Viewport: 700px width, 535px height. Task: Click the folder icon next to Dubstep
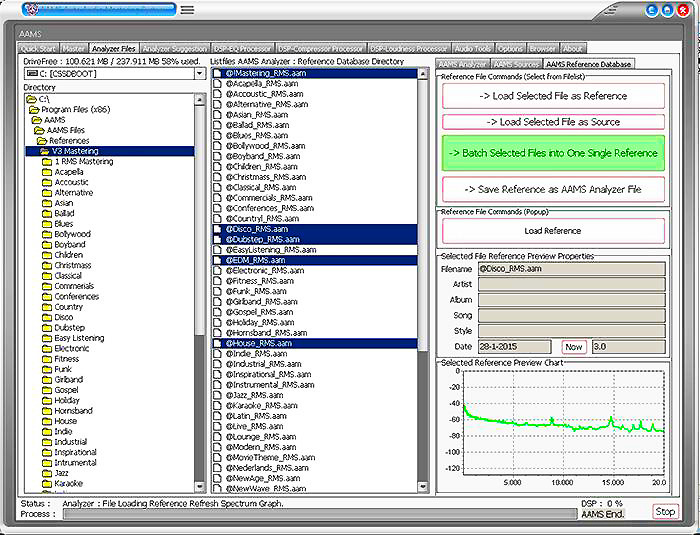click(x=47, y=328)
